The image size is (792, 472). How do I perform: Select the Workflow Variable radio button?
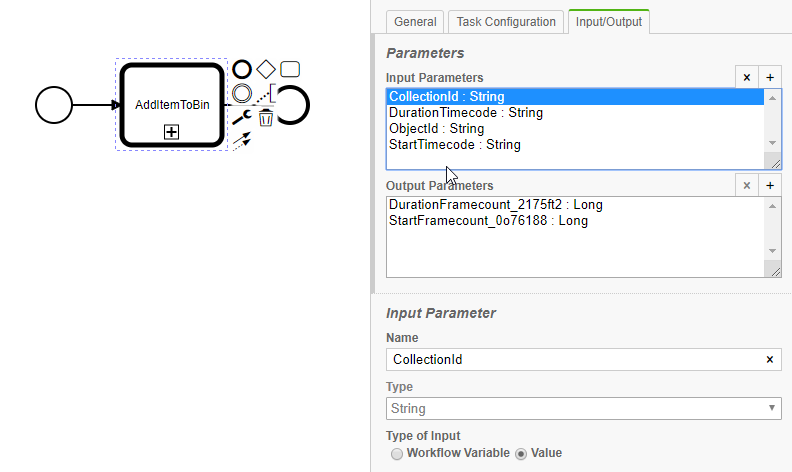tap(397, 453)
